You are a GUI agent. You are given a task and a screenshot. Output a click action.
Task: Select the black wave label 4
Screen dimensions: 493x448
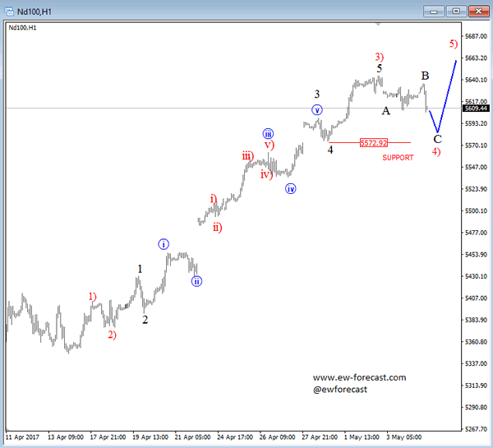click(x=330, y=150)
